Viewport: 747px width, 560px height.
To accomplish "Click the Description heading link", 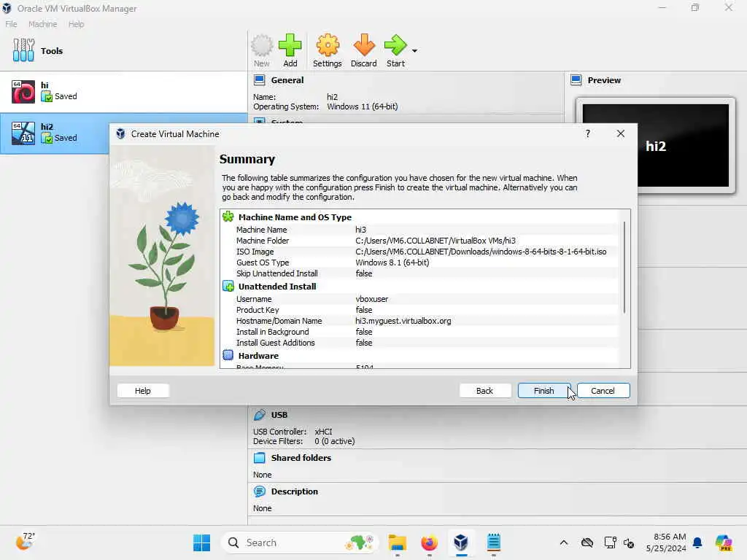I will point(295,491).
